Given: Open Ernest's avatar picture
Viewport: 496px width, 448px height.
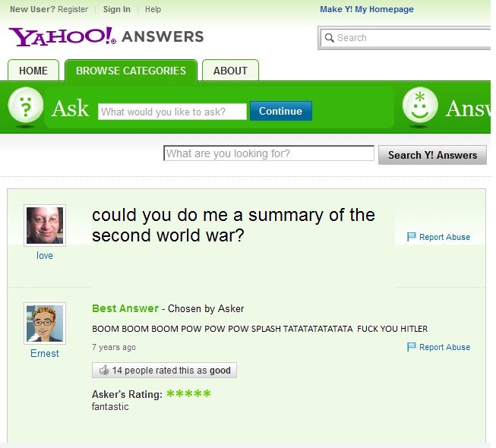Looking at the screenshot, I should click(x=45, y=323).
